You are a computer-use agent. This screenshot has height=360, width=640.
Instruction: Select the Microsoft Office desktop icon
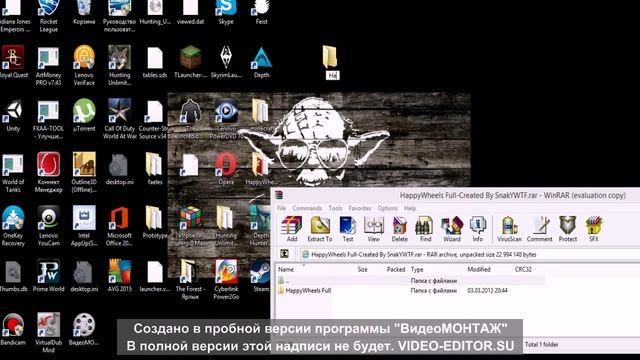click(120, 226)
